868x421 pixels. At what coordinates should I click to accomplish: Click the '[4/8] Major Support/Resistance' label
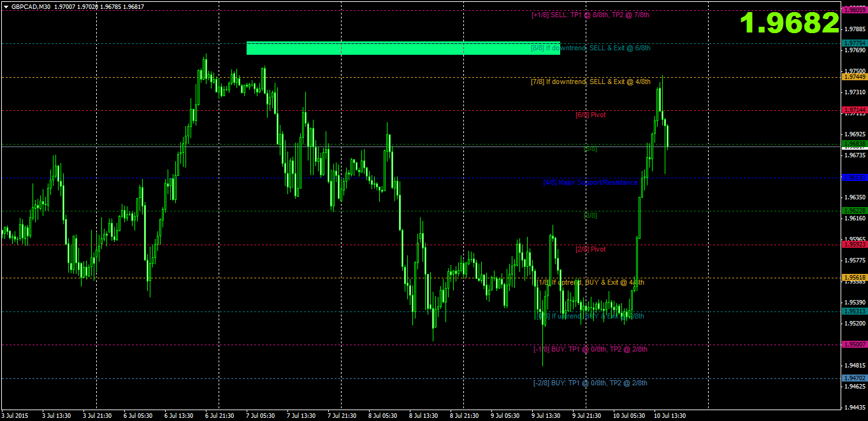coord(590,182)
